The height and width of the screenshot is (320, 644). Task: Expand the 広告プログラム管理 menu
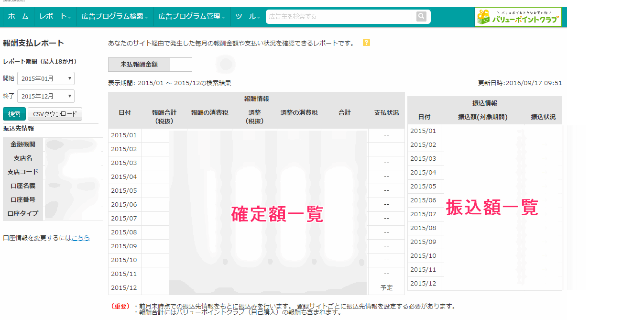click(x=192, y=17)
